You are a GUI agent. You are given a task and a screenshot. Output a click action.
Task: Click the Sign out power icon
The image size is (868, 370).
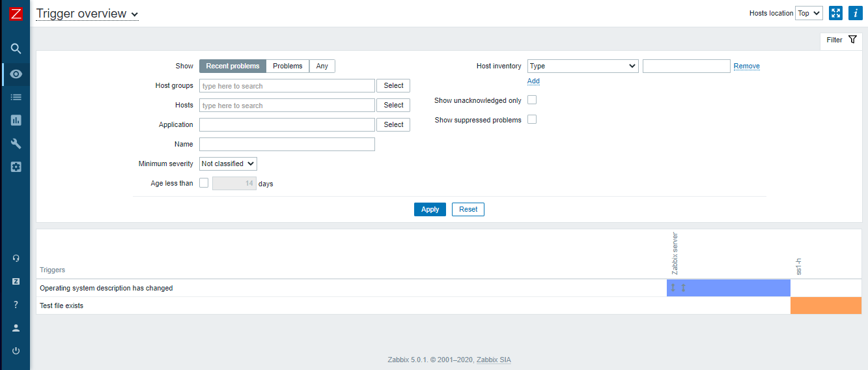pos(16,350)
